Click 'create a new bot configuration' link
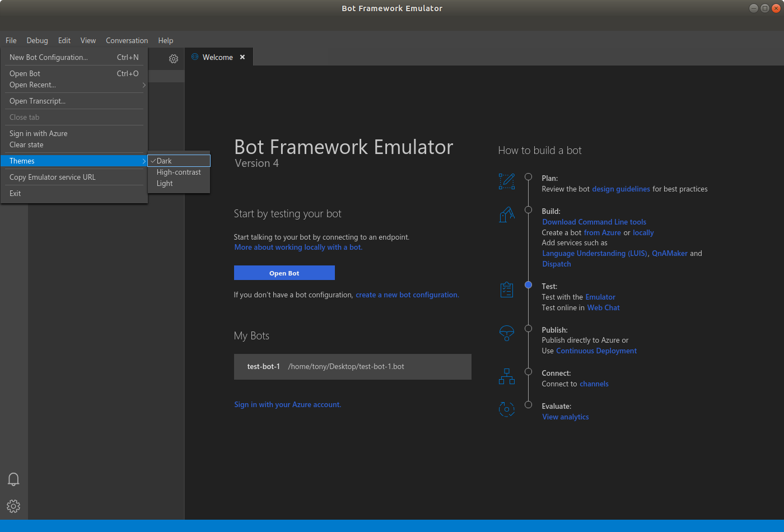The width and height of the screenshot is (784, 532). click(407, 295)
